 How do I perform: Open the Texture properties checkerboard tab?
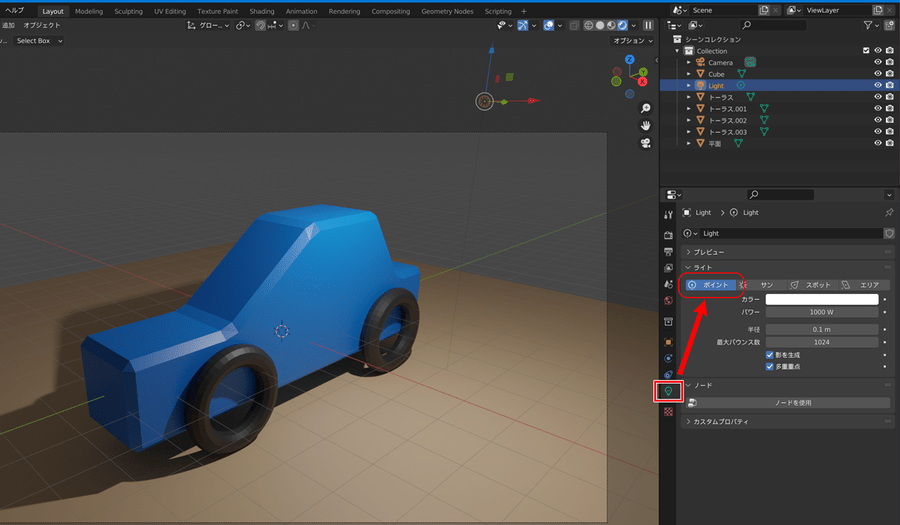[x=668, y=411]
